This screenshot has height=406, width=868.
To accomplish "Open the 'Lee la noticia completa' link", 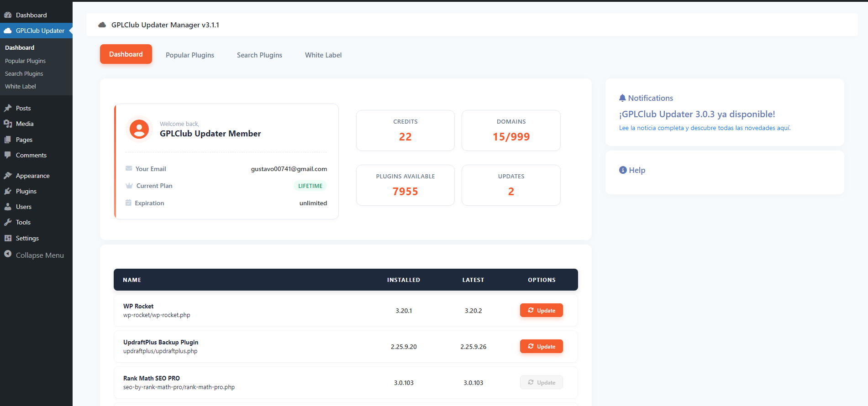I will coord(705,128).
